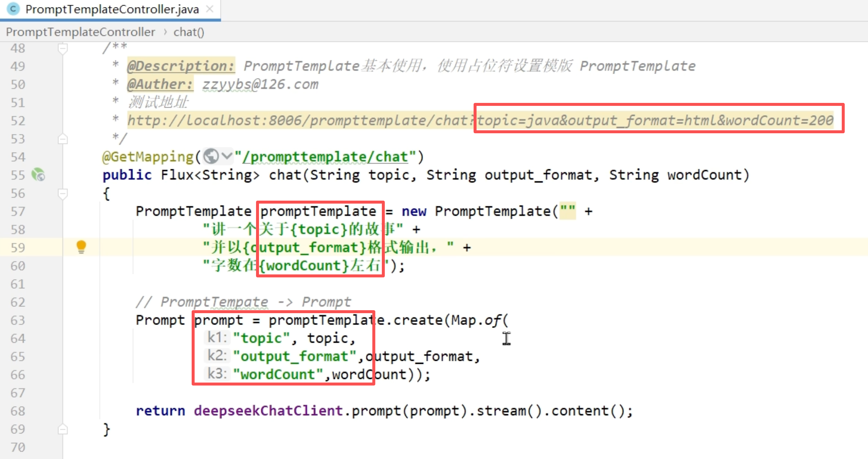
Task: Collapse method body fold marker at line 56
Action: (63, 193)
